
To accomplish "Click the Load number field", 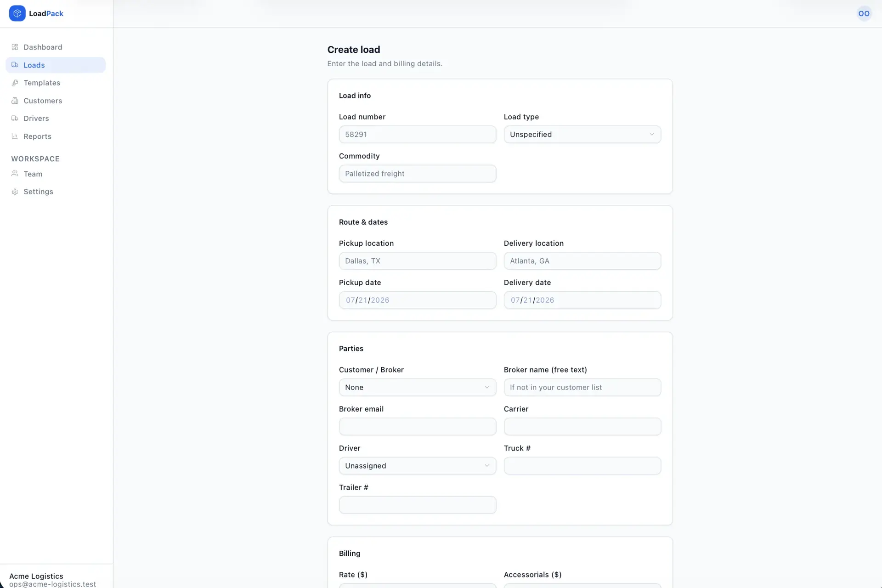I will coord(417,134).
